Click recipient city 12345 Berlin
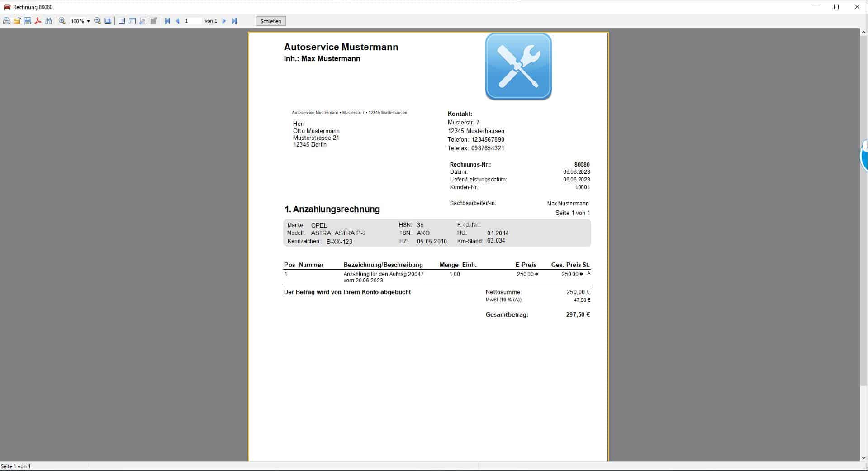868x471 pixels. 309,145
